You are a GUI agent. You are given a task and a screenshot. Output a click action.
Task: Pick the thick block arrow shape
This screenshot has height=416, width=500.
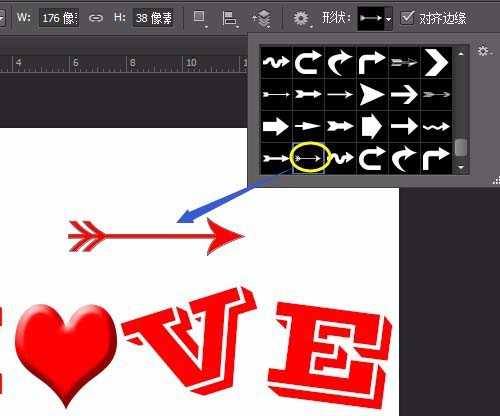(276, 127)
